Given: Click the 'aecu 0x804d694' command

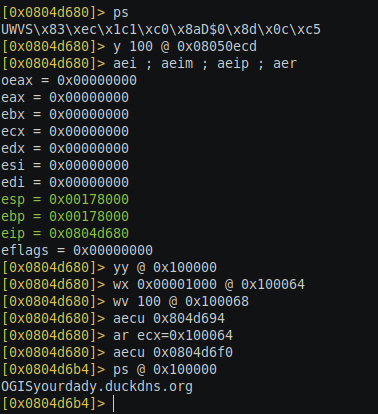Looking at the screenshot, I should click(169, 318).
